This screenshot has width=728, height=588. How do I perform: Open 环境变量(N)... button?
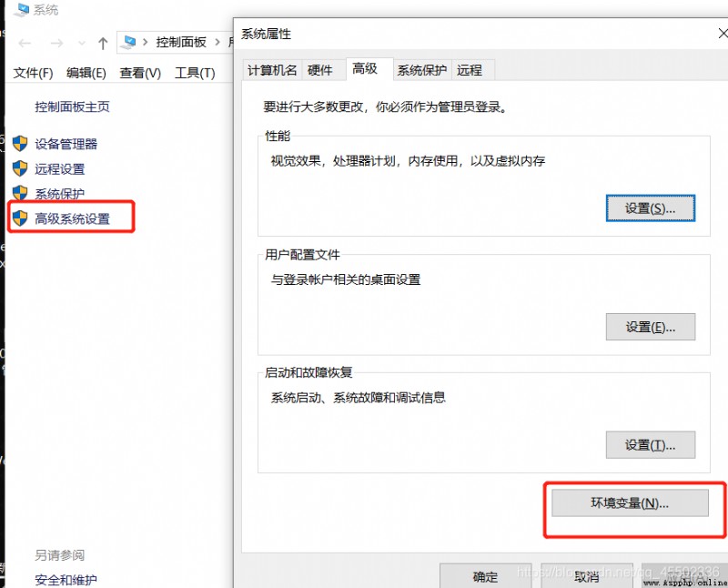[x=630, y=502]
